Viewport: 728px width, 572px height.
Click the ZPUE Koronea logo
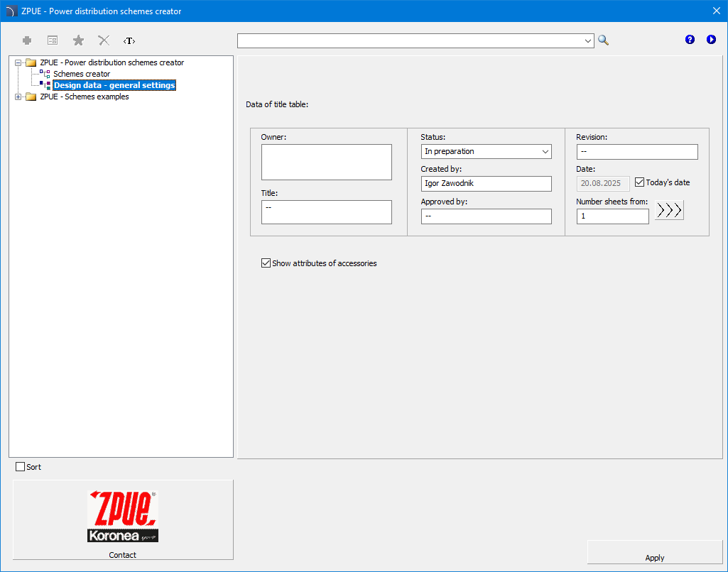(x=123, y=516)
